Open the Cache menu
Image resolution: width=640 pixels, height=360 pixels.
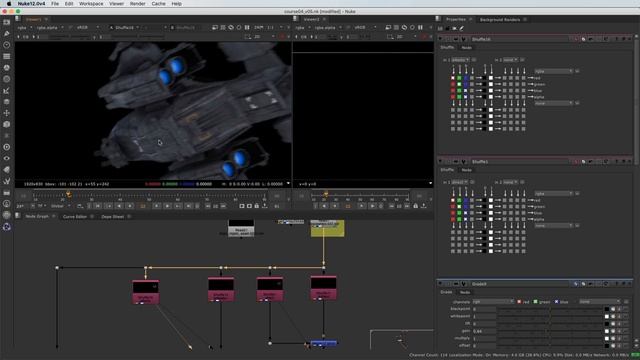[x=158, y=3]
